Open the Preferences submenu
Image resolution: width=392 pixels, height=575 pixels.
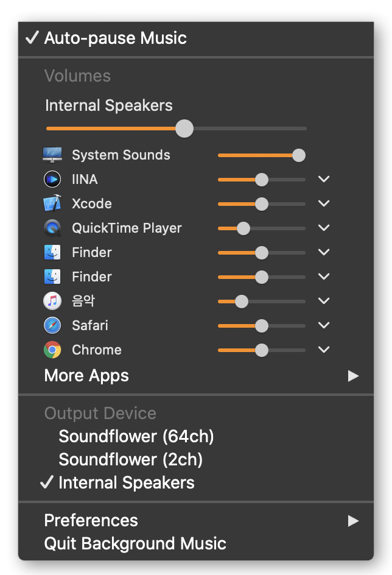[196, 521]
